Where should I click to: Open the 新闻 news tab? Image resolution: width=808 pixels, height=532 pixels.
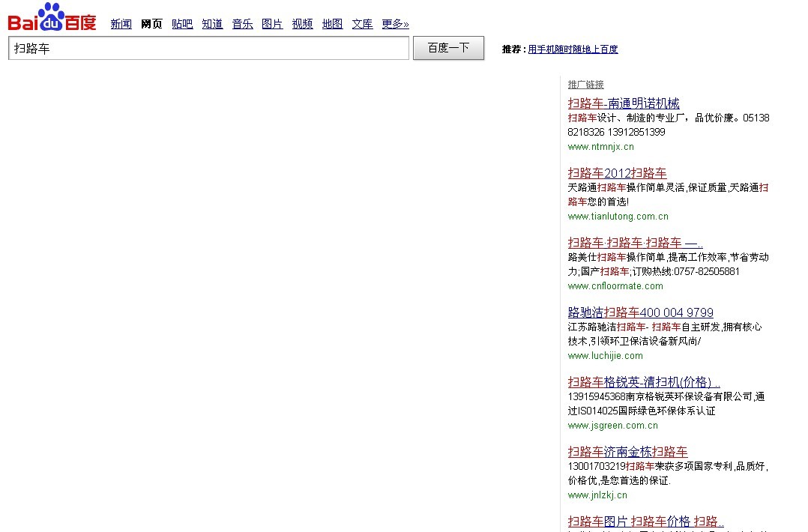121,24
